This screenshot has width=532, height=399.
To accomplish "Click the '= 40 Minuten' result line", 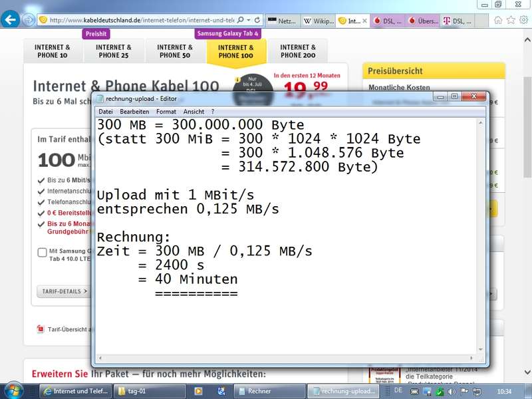I will pos(188,279).
